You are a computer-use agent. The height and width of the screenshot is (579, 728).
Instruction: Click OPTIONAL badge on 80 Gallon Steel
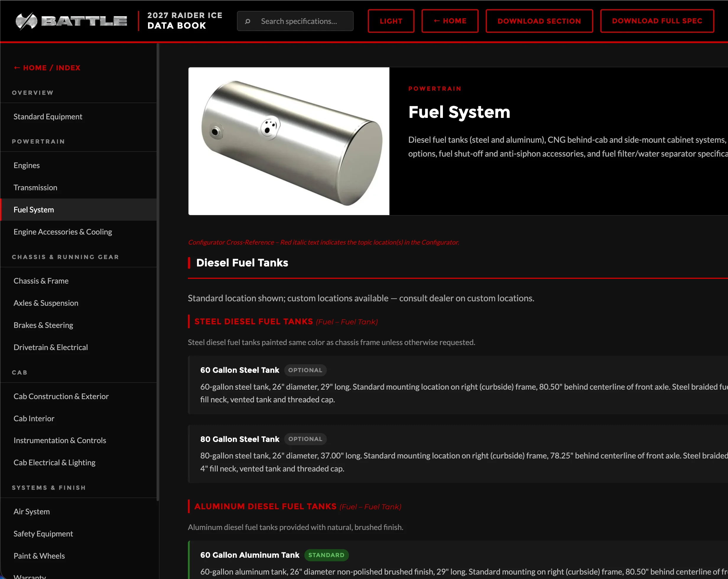305,439
